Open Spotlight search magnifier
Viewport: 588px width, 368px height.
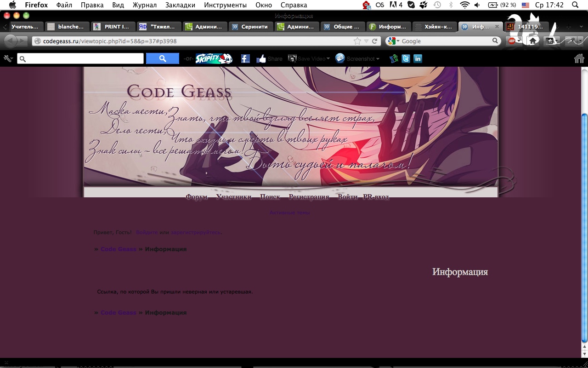pyautogui.click(x=575, y=5)
